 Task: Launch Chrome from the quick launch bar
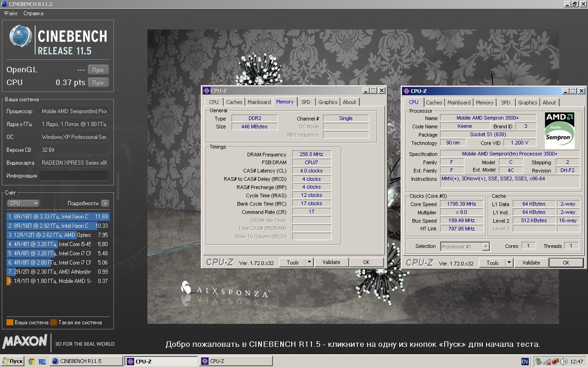(x=32, y=362)
